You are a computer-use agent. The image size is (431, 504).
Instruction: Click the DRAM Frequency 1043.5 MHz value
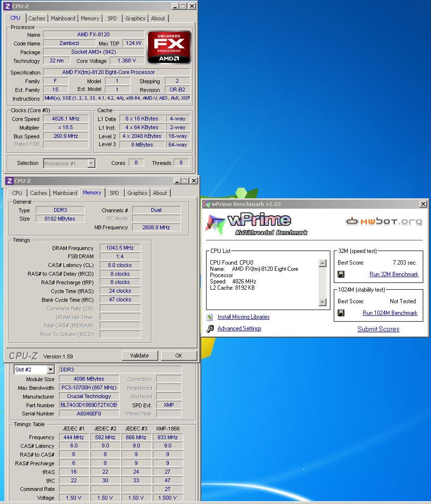pyautogui.click(x=120, y=248)
